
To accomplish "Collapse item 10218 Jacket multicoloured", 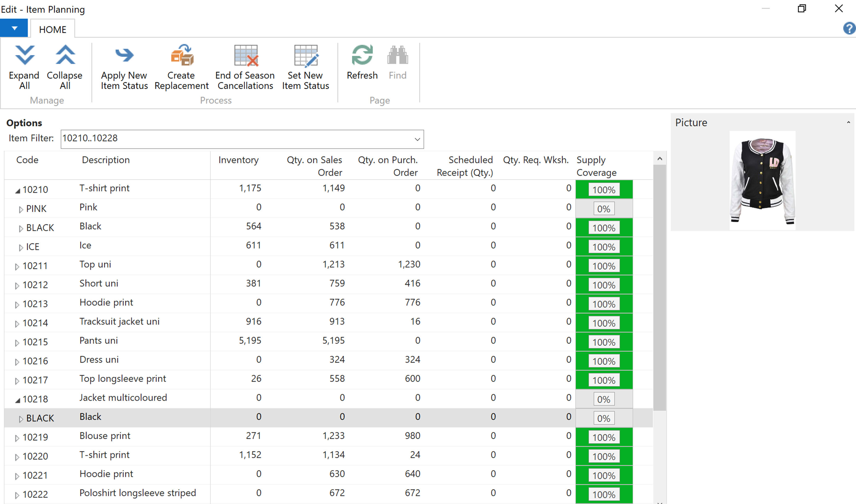I will click(x=18, y=401).
